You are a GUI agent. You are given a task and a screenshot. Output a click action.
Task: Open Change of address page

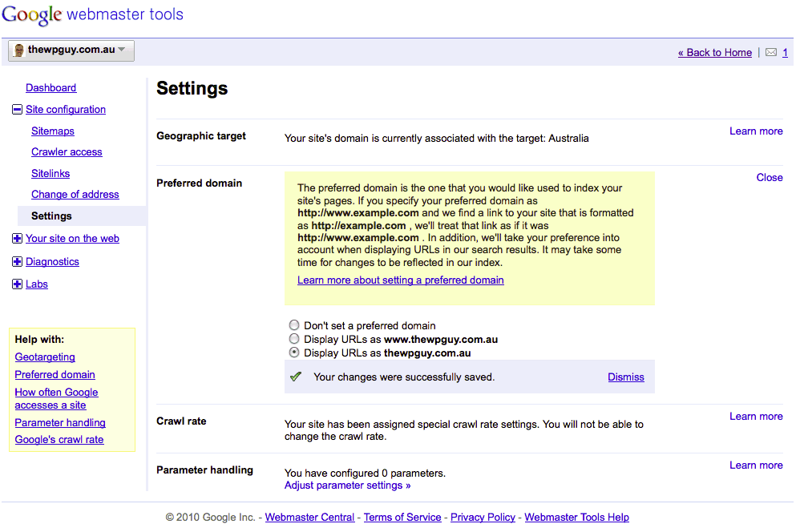[75, 195]
